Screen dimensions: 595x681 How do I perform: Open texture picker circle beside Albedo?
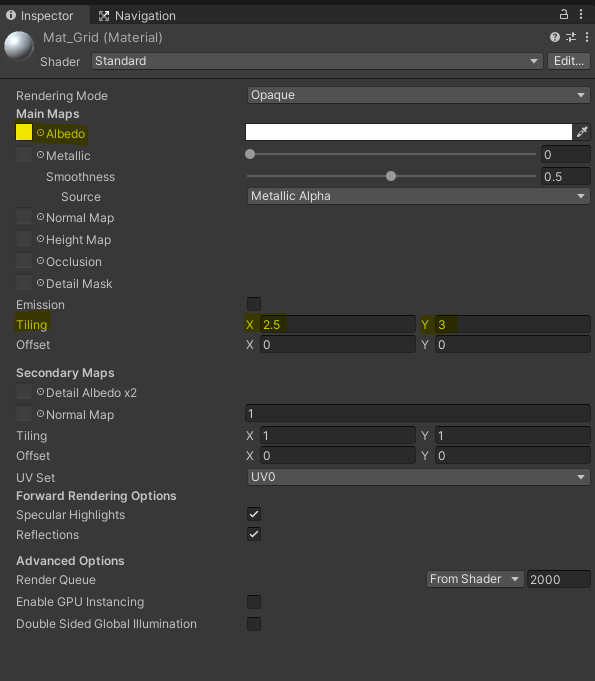click(40, 133)
